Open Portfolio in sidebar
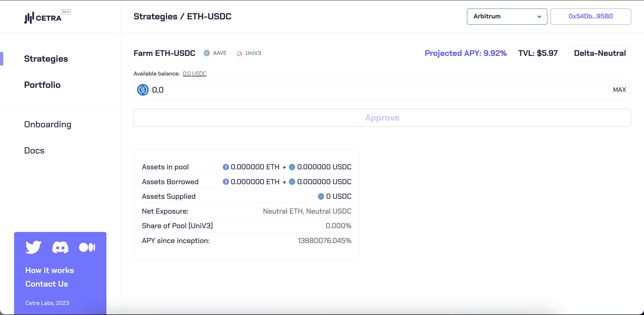 [x=42, y=85]
